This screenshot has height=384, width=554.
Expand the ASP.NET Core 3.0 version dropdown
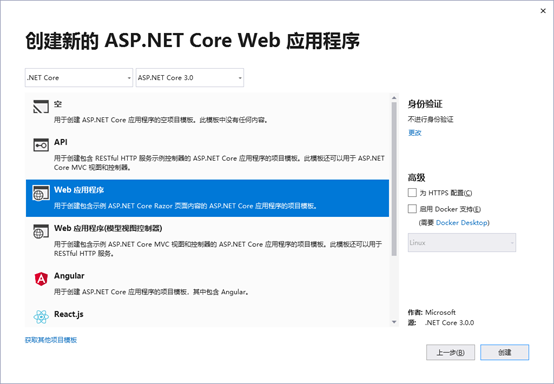click(190, 78)
